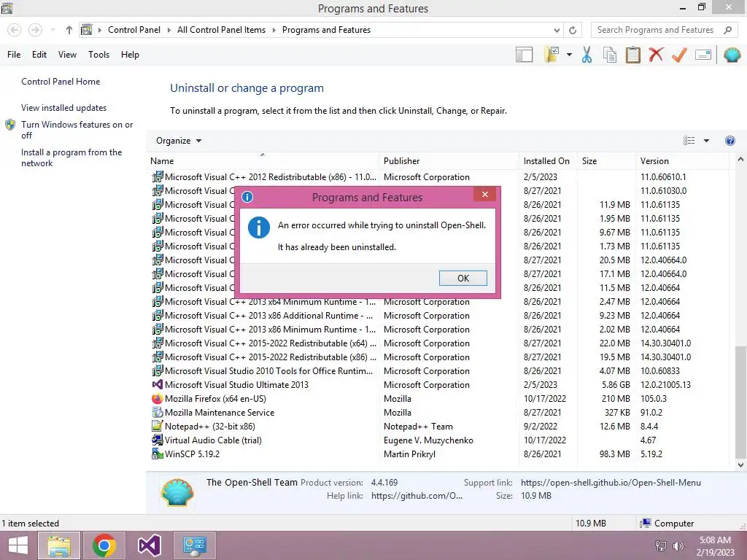Toggle the navigation pane toolbar icon
The image size is (747, 560).
point(524,55)
